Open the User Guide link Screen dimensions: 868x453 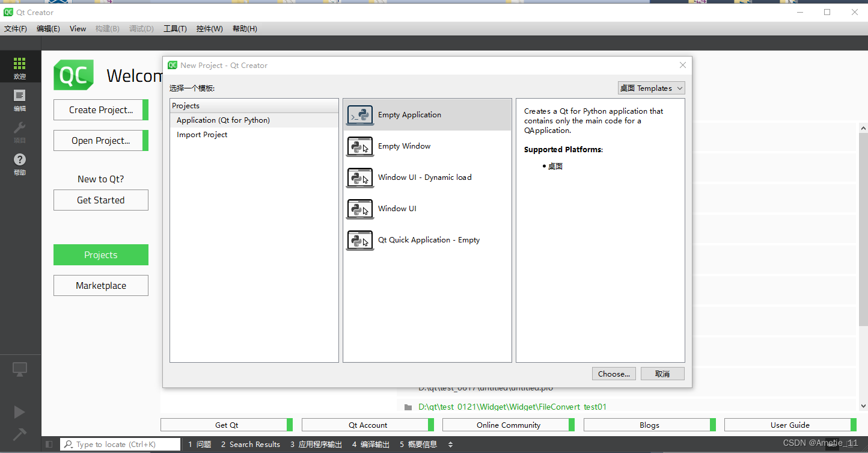pyautogui.click(x=790, y=425)
